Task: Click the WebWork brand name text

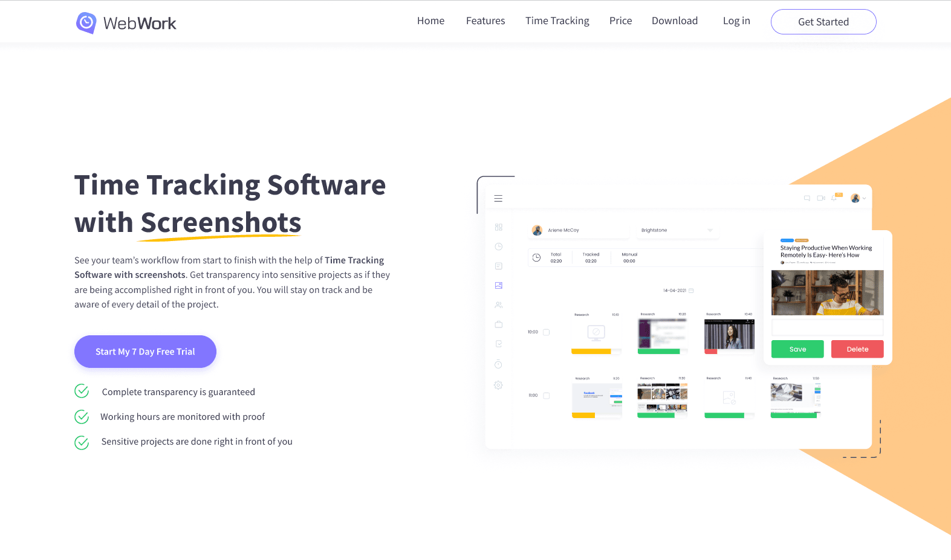Action: click(x=140, y=24)
